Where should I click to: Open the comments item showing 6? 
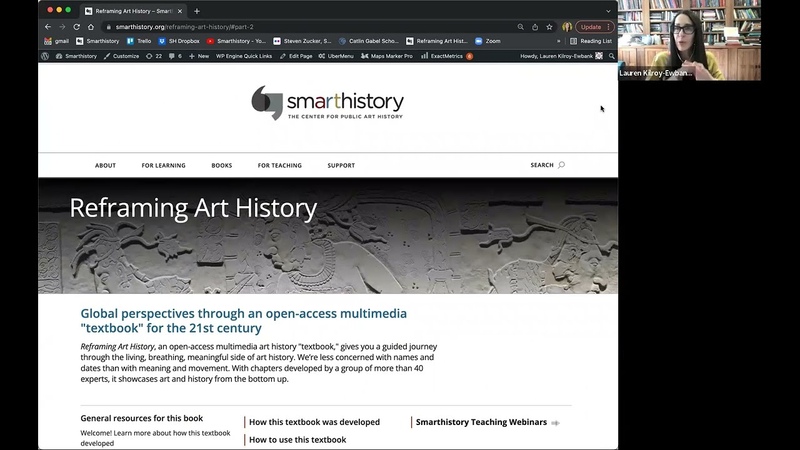(175, 56)
